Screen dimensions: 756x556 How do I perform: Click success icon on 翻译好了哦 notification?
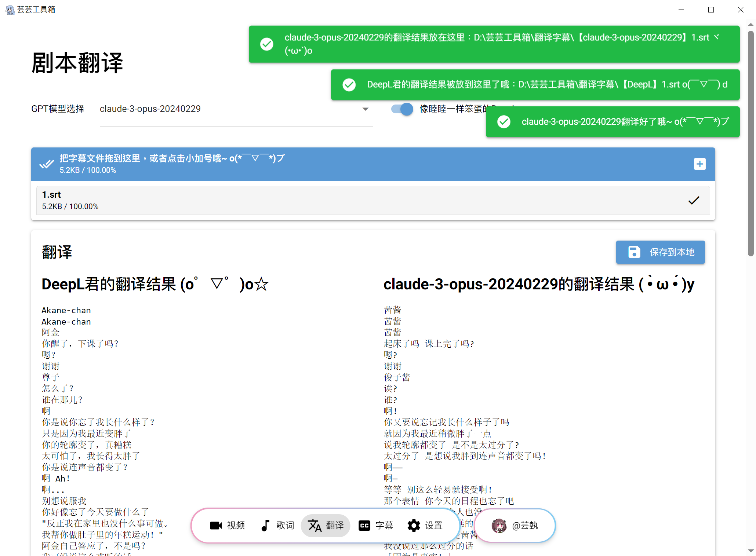click(504, 122)
